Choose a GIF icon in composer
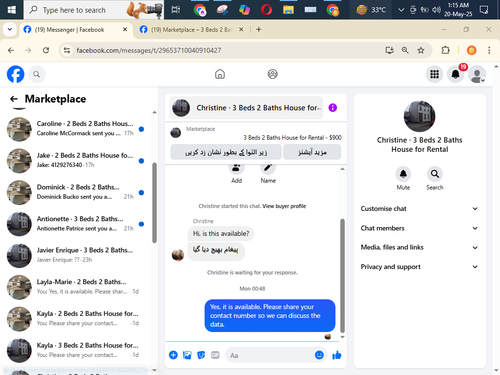Screen dimensions: 500x375 [x=215, y=355]
